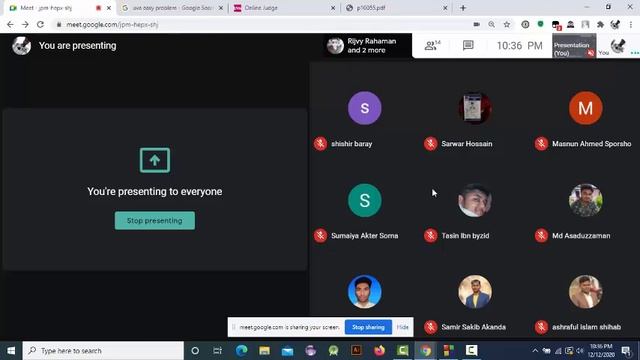Click Masnun Ahmed Sporsho's muted microphone icon
This screenshot has width=640, height=360.
541,144
